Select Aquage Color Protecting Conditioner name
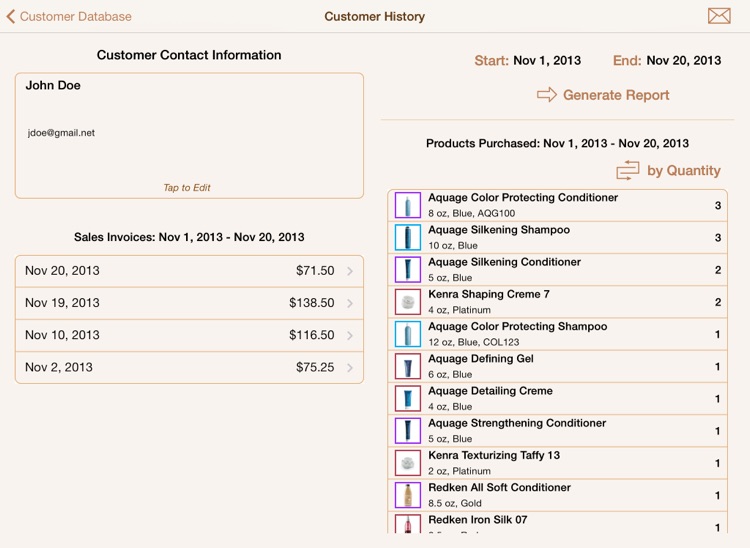This screenshot has height=548, width=750. point(523,197)
